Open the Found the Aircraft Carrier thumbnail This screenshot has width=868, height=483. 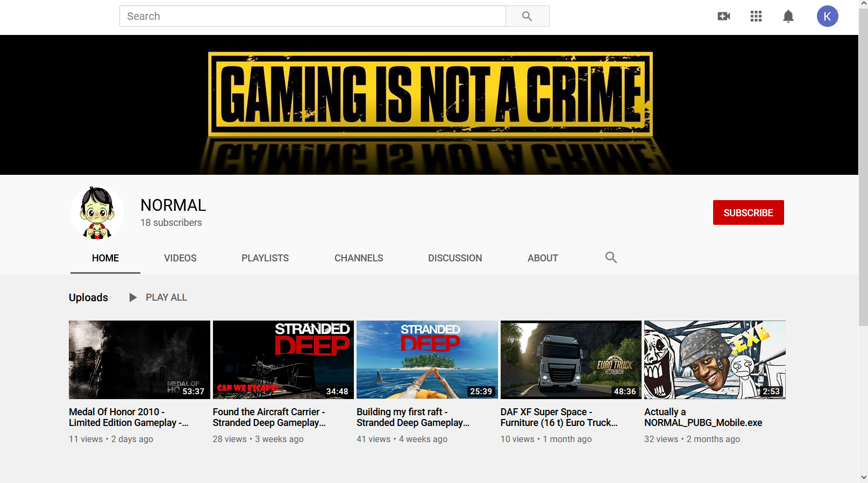click(283, 360)
